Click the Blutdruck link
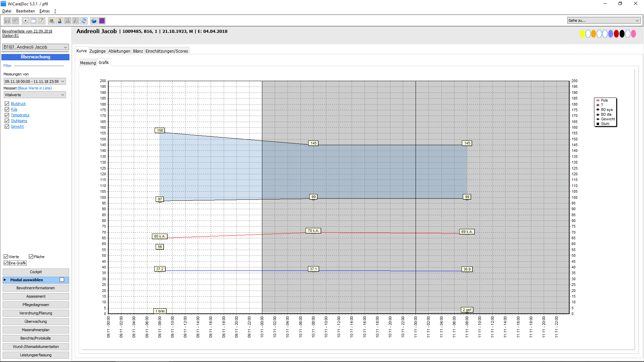644x362 pixels. tap(18, 104)
